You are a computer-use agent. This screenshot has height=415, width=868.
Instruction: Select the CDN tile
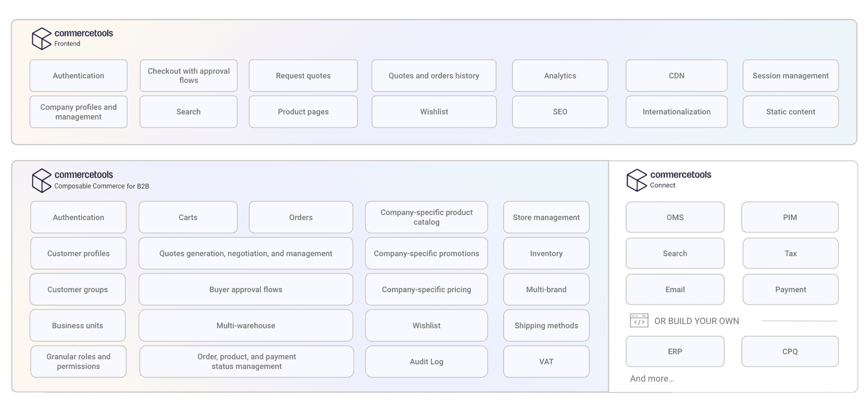click(676, 75)
